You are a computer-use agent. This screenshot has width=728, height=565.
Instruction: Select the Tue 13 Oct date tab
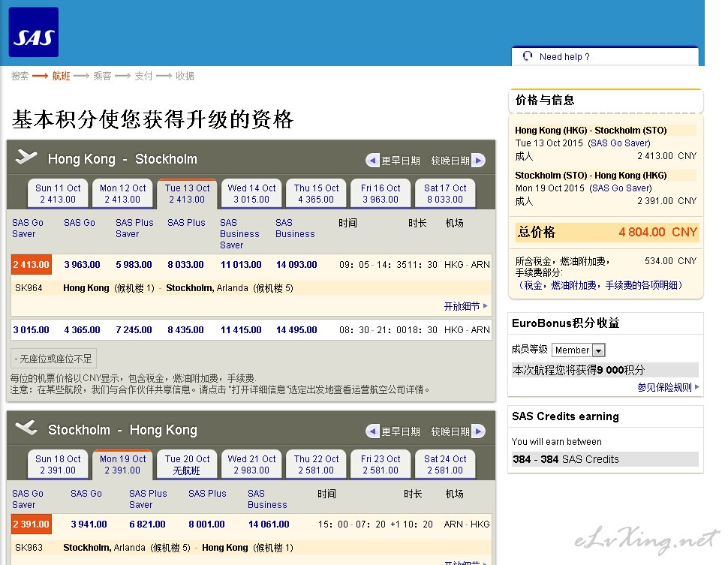coord(187,194)
